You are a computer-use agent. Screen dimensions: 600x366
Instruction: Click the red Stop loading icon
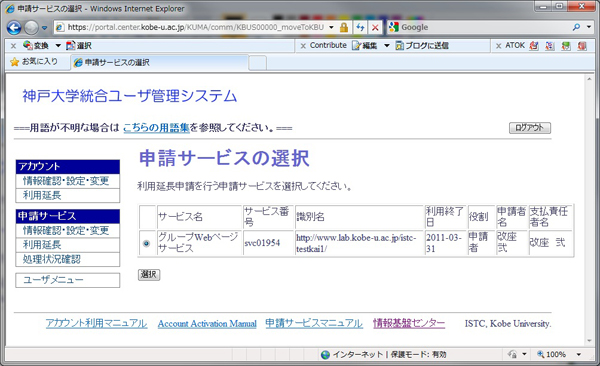click(x=375, y=27)
